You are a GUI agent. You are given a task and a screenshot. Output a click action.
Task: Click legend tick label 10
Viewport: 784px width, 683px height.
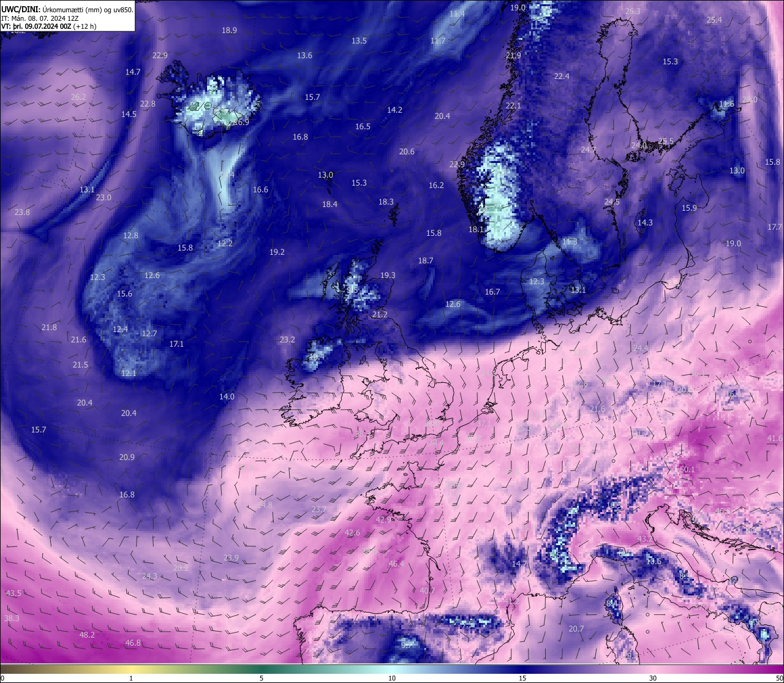[x=392, y=678]
